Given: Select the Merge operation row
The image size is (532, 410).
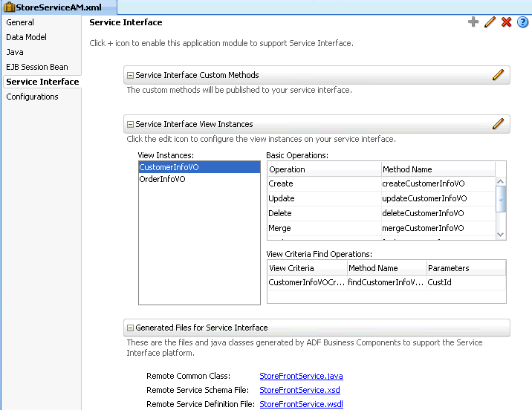Looking at the screenshot, I should pos(381,228).
